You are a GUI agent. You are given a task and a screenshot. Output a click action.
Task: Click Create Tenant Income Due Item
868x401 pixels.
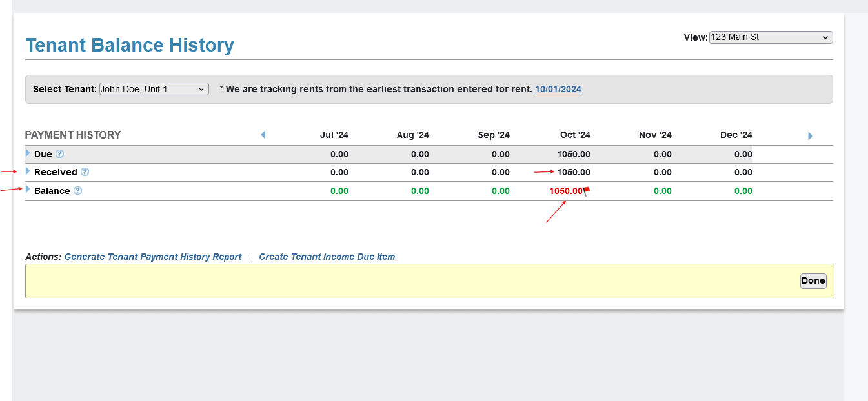tap(327, 257)
